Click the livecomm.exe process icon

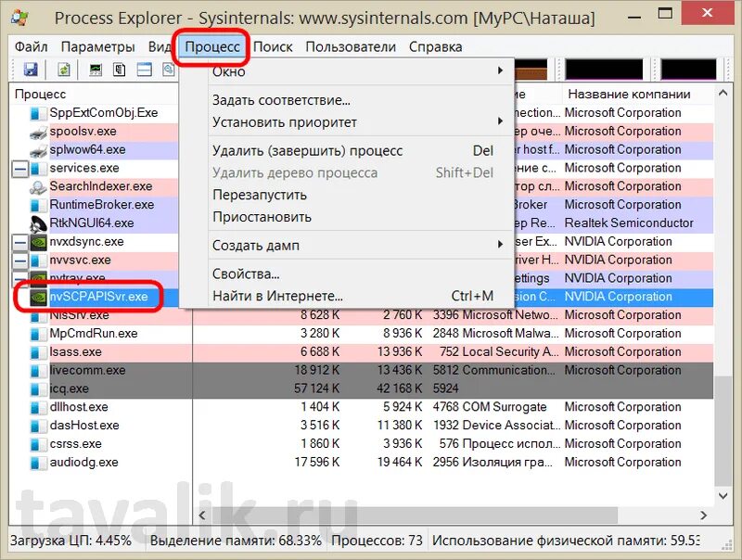(36, 371)
